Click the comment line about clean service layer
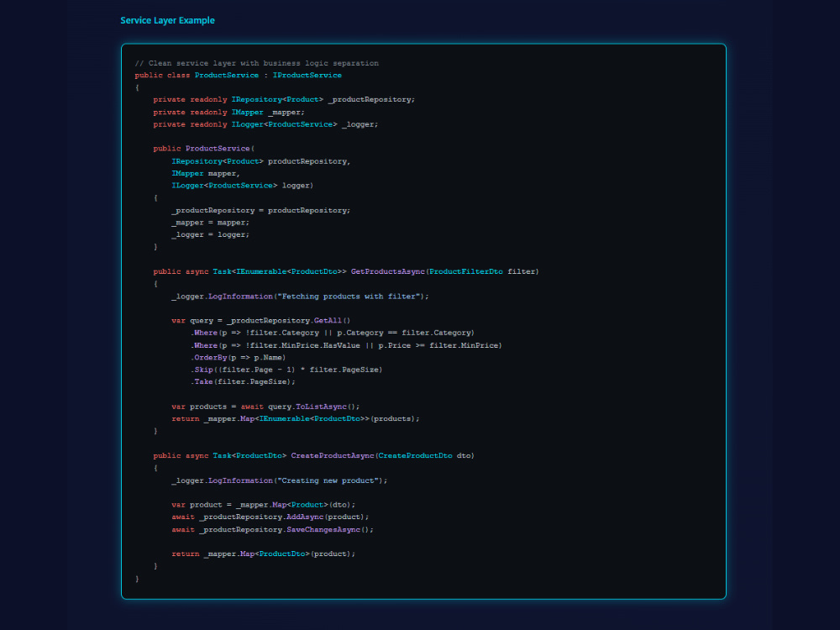Screen dimensions: 840x630 [256, 63]
